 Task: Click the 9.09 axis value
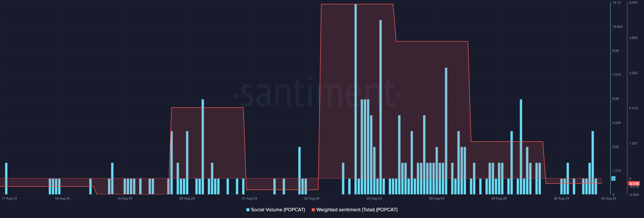(616, 51)
